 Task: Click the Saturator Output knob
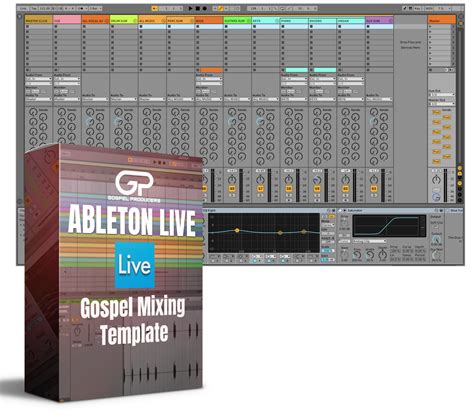tap(436, 239)
